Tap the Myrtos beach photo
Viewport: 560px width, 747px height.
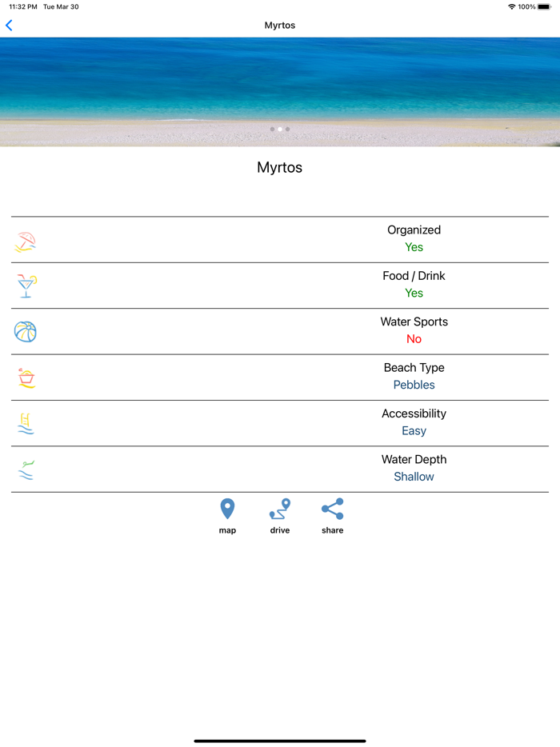click(x=280, y=92)
